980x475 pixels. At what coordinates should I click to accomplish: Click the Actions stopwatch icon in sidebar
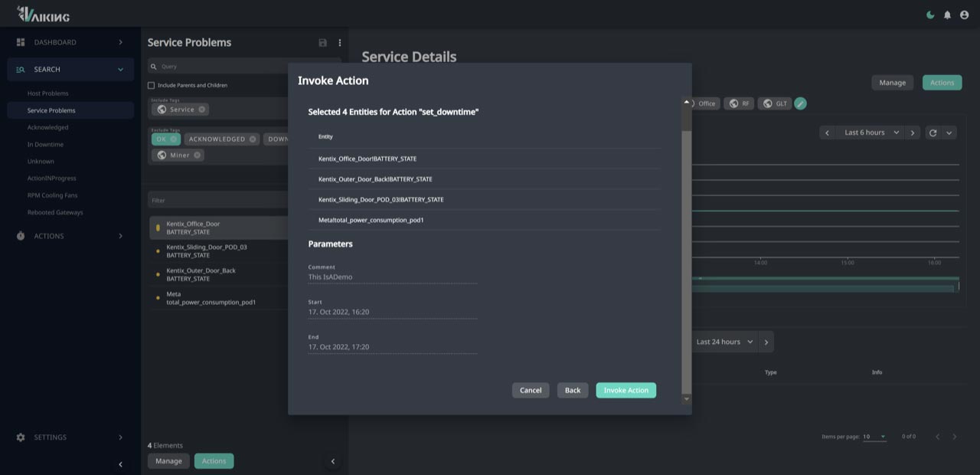pos(21,236)
